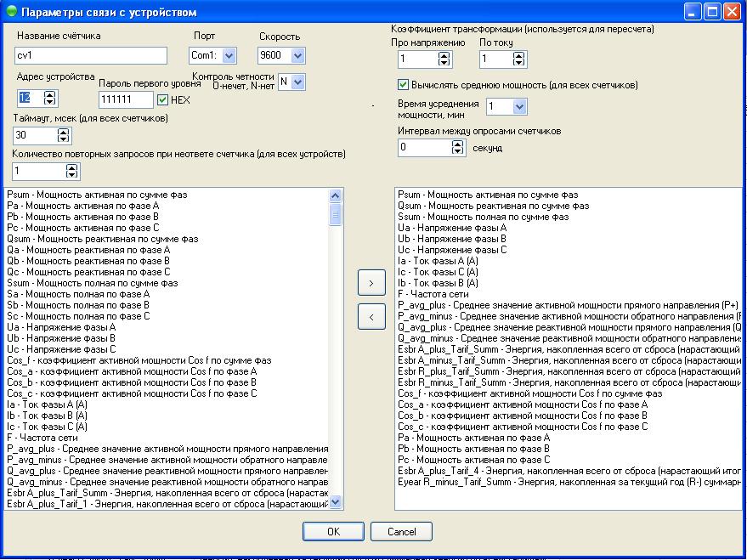Open the parity control dropdown
Viewport: 747px width, 560px height.
[297, 82]
